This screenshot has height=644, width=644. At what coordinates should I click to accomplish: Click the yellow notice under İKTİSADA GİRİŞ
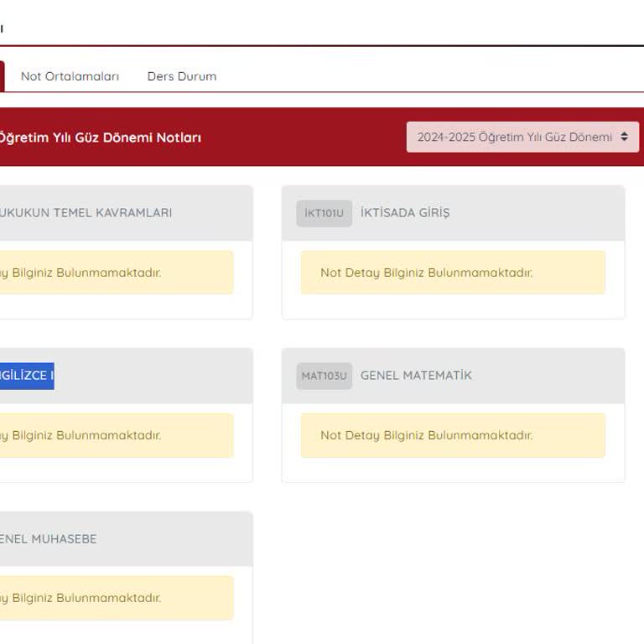[453, 273]
